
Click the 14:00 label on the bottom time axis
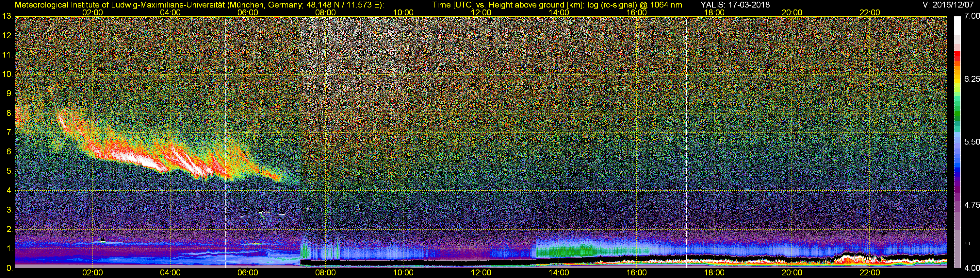pyautogui.click(x=559, y=273)
